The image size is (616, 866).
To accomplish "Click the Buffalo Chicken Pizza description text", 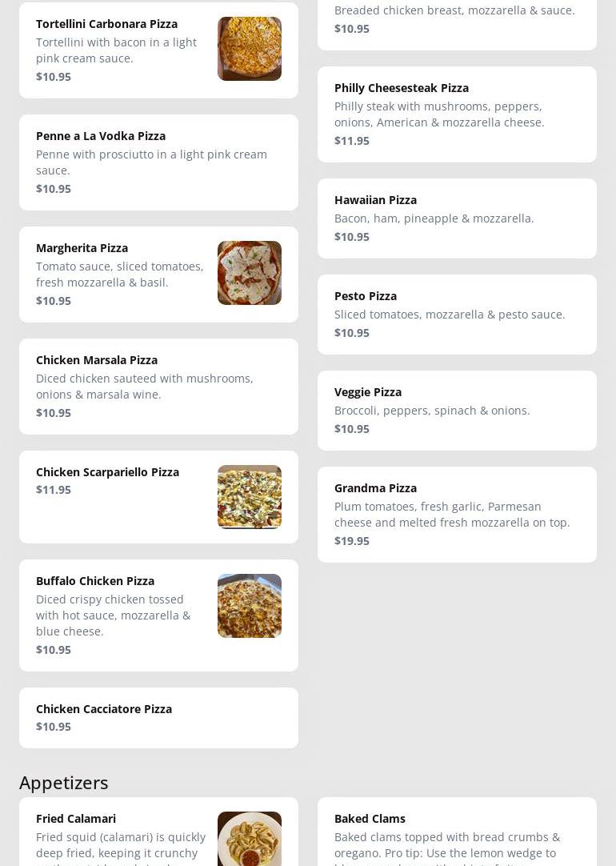I will [114, 615].
